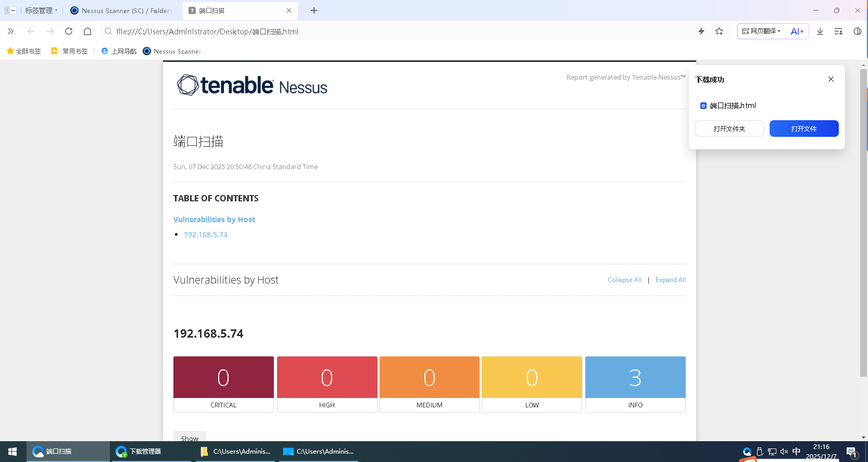This screenshot has width=868, height=462.
Task: Click the Expand All link
Action: [670, 280]
